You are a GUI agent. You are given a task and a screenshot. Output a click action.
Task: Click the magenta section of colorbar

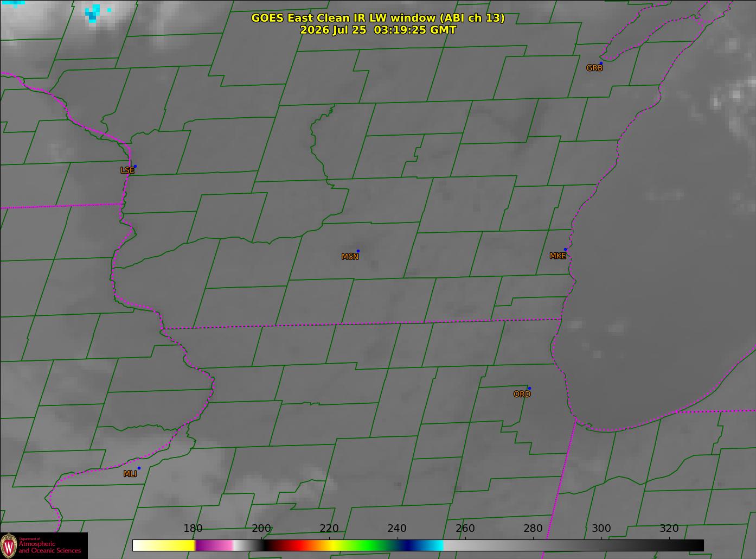pyautogui.click(x=214, y=545)
